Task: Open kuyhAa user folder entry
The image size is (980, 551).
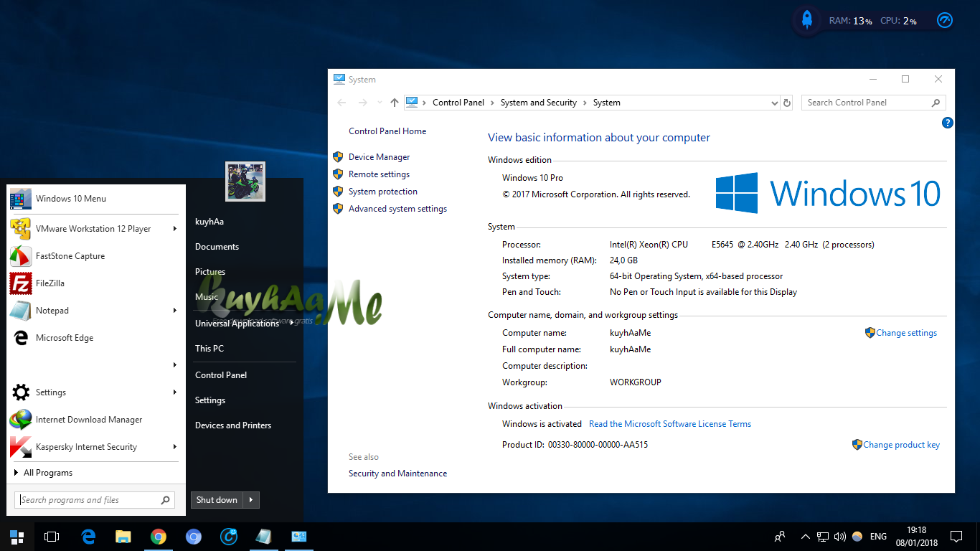Action: tap(209, 222)
